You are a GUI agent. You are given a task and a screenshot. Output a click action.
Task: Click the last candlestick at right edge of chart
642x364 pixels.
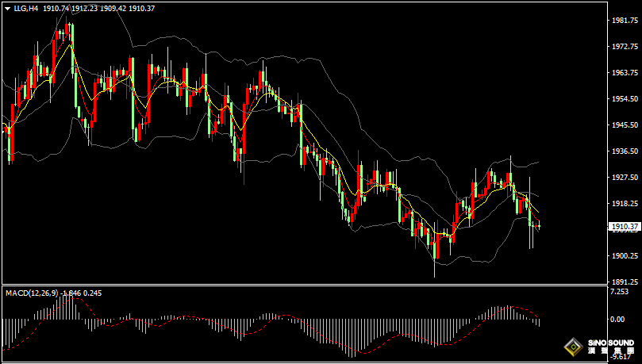[539, 226]
